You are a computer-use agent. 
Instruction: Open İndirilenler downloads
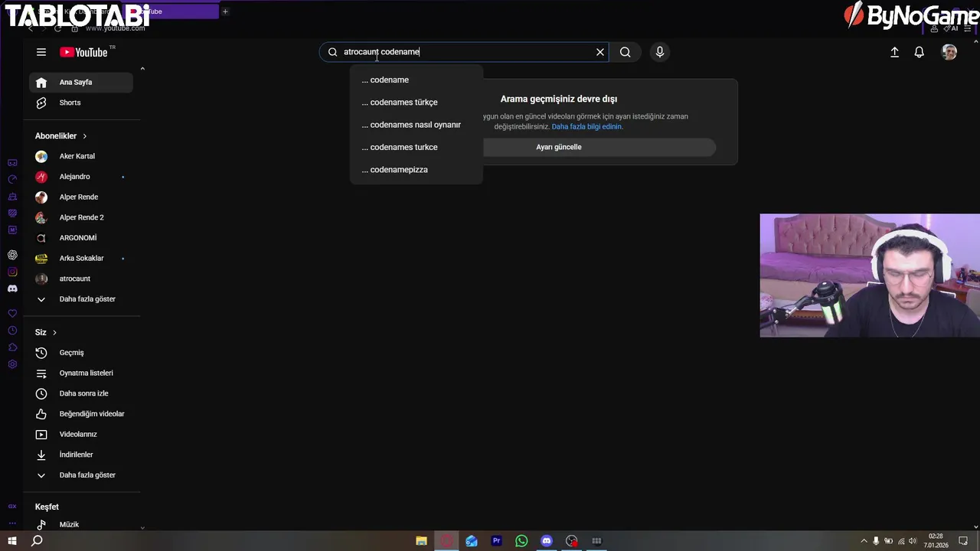pyautogui.click(x=81, y=455)
